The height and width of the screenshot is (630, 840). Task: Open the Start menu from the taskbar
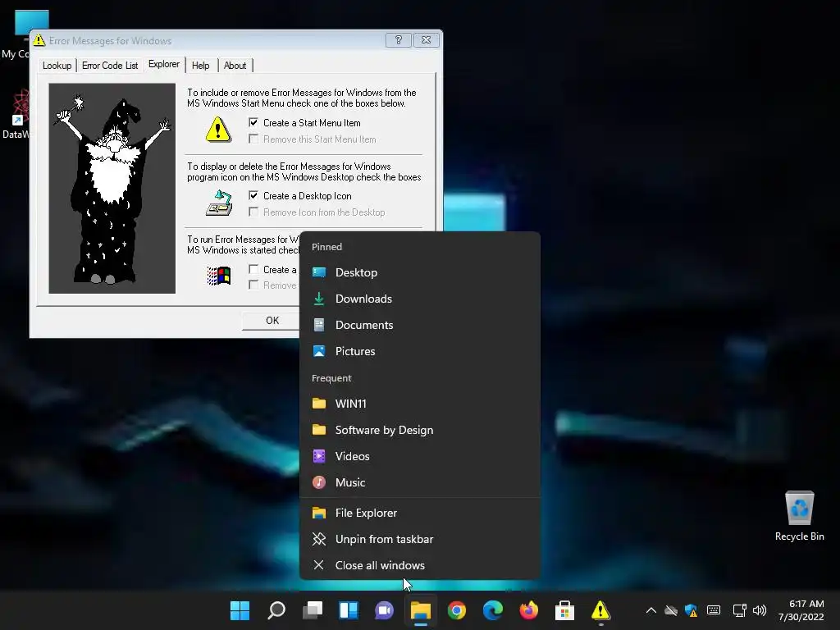click(x=240, y=610)
